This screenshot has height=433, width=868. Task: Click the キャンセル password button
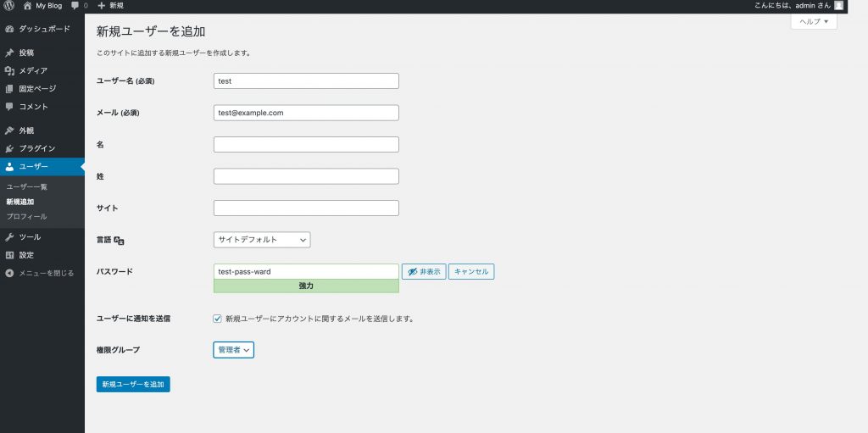[x=471, y=272]
